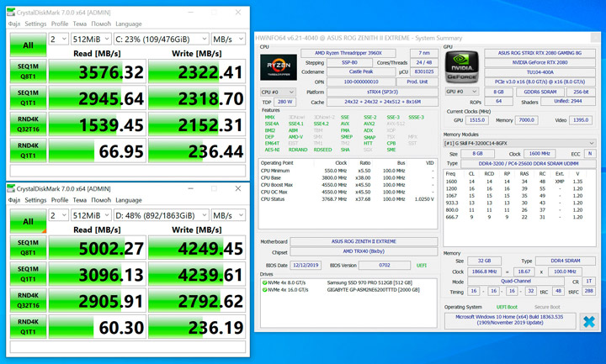Click the empty comment field in the D: drive window
Viewport: 606px width, 364px height.
click(128, 346)
